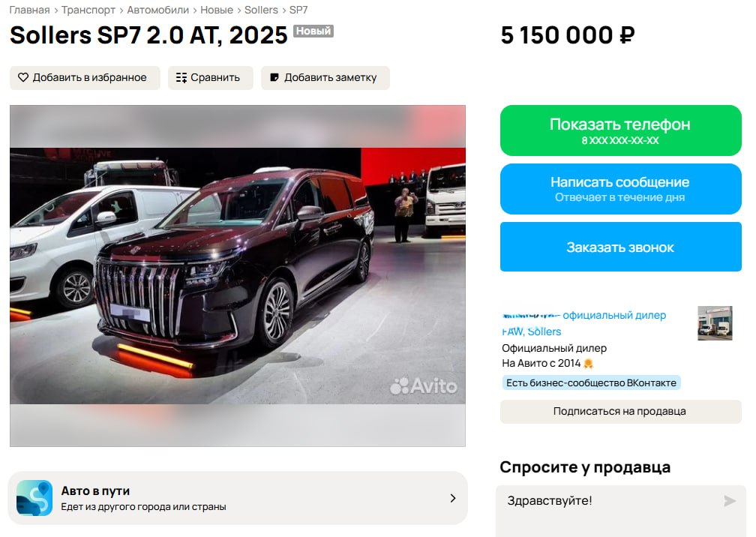Subscribe via Подписаться на продавца
The image size is (756, 537).
[x=620, y=412]
